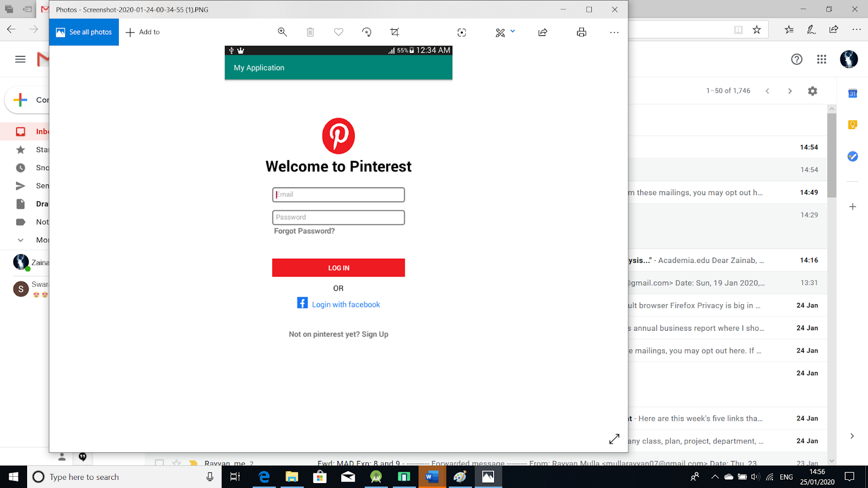Open Gmail settings gear
This screenshot has width=868, height=488.
(x=812, y=91)
